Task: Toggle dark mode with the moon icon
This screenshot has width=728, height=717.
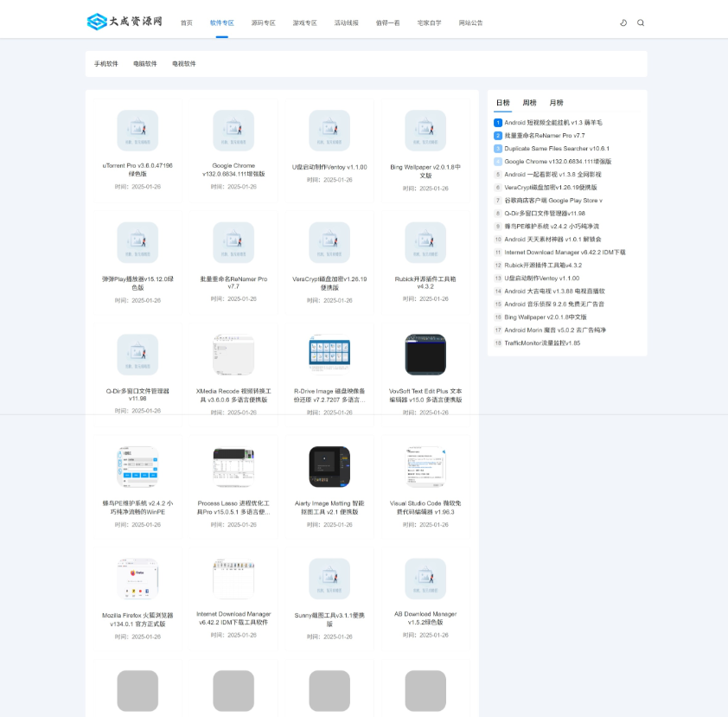Action: coord(623,22)
